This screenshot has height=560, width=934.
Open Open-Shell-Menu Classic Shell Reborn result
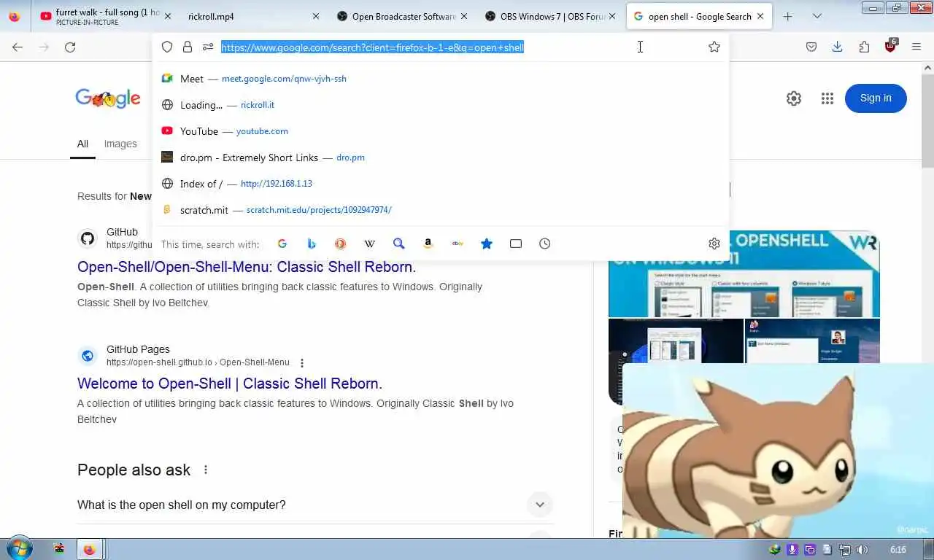(x=247, y=267)
